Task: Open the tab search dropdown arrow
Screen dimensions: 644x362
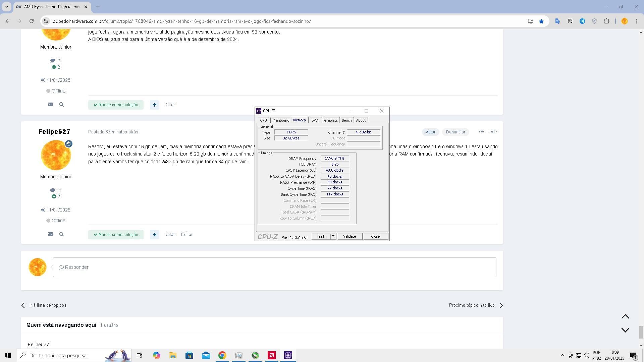Action: 6,7
